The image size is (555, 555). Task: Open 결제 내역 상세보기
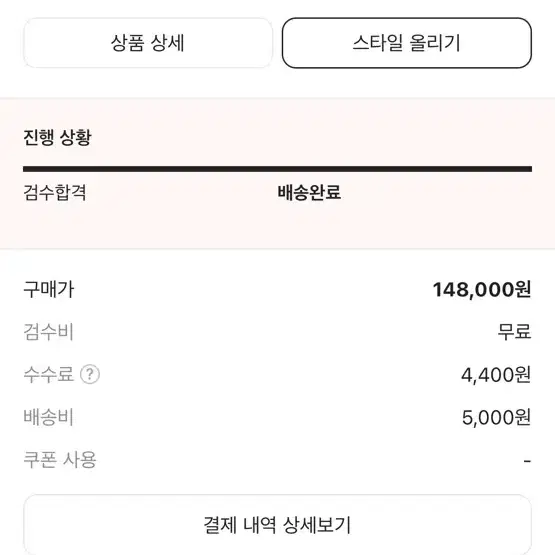click(278, 524)
